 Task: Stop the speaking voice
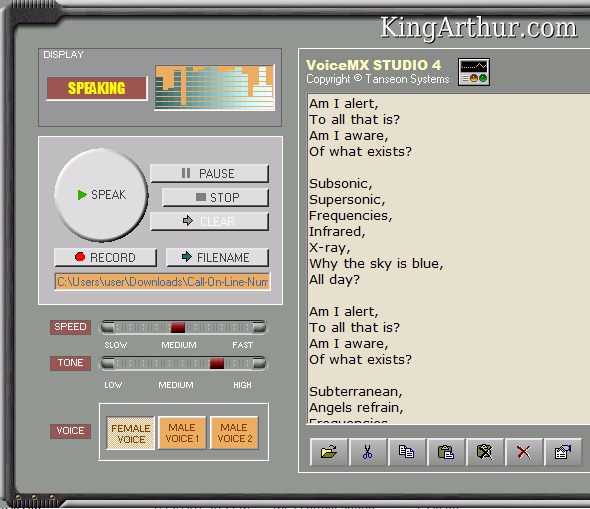click(x=215, y=198)
